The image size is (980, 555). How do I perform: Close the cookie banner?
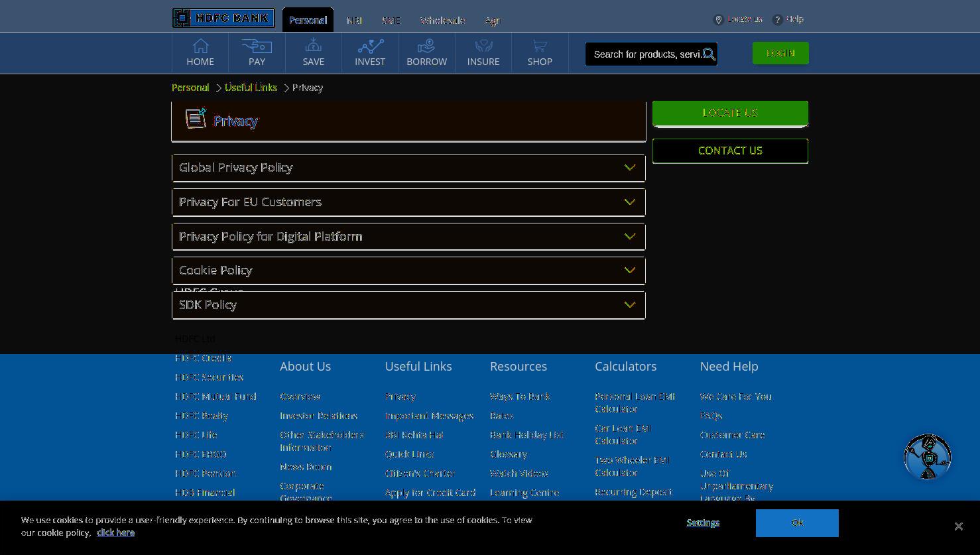tap(958, 526)
